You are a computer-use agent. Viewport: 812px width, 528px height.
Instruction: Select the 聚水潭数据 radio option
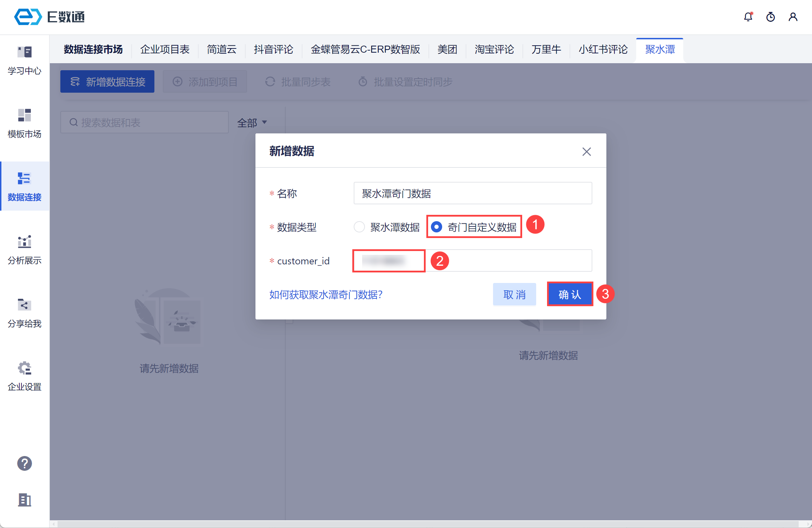click(359, 227)
